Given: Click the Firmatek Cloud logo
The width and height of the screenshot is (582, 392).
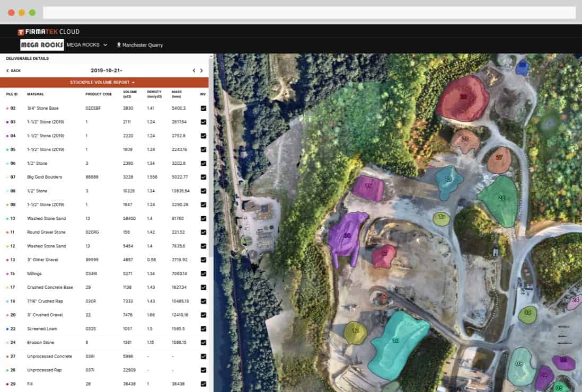Looking at the screenshot, I should point(48,32).
